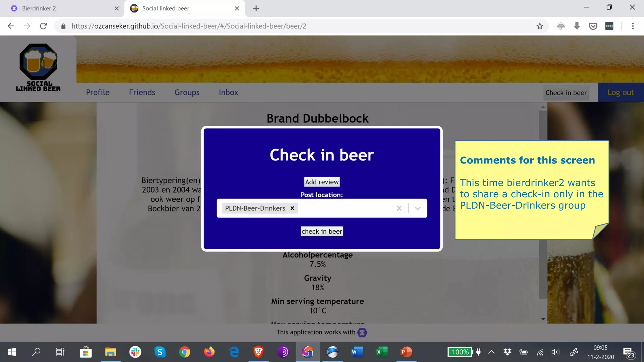This screenshot has height=362, width=644.
Task: Select the Social linked beer tab
Action: tap(184, 8)
